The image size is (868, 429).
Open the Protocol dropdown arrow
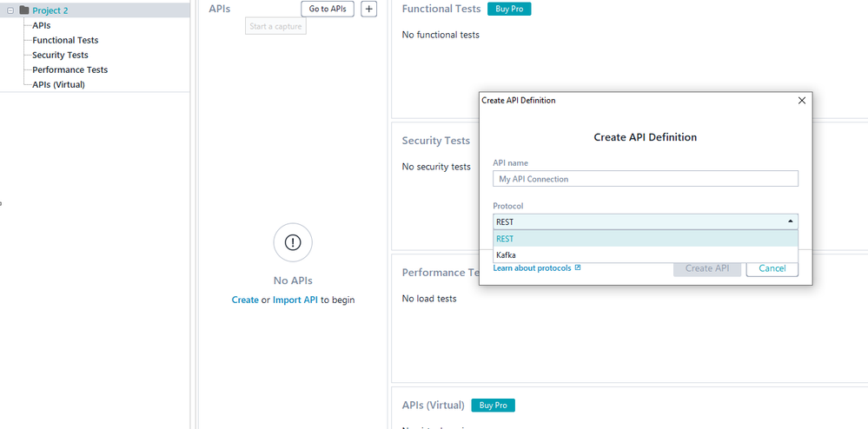(x=790, y=221)
